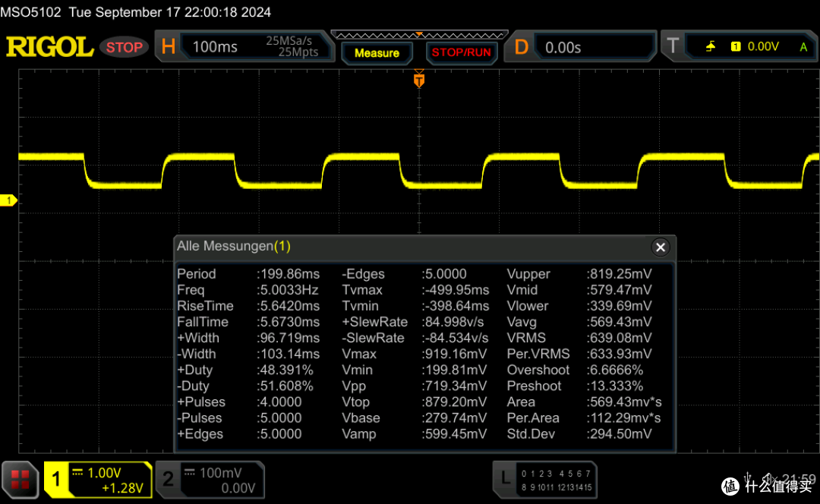The height and width of the screenshot is (504, 820).
Task: Click the red function navigation grid icon
Action: [x=20, y=480]
